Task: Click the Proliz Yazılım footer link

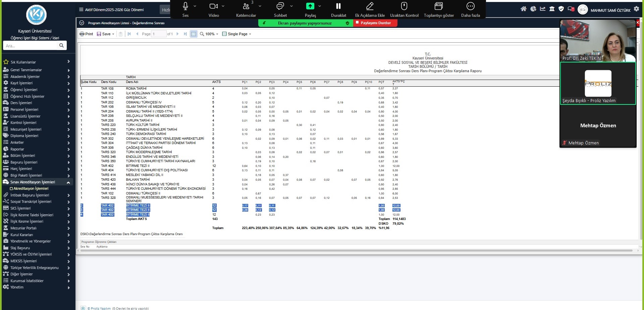Action: [x=100, y=308]
